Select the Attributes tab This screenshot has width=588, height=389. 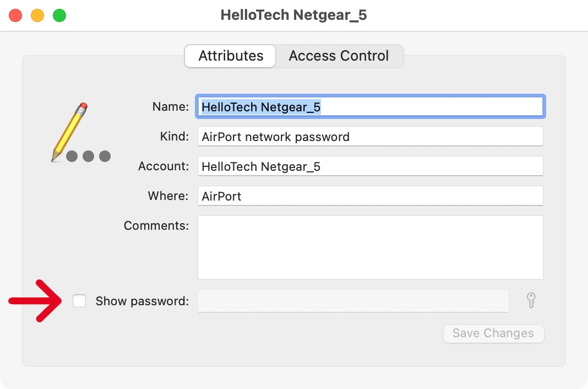[x=231, y=56]
